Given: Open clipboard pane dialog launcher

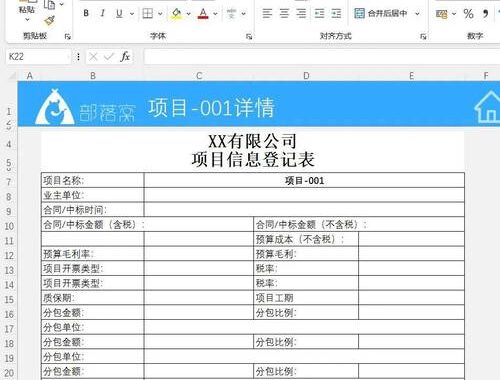Looking at the screenshot, I should (68, 36).
